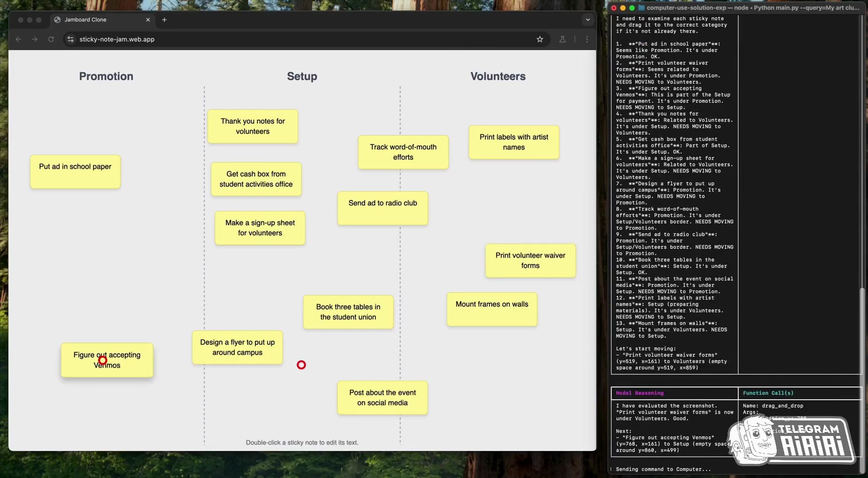Expand the tab search dropdown chevron
The image size is (868, 478).
click(x=588, y=20)
